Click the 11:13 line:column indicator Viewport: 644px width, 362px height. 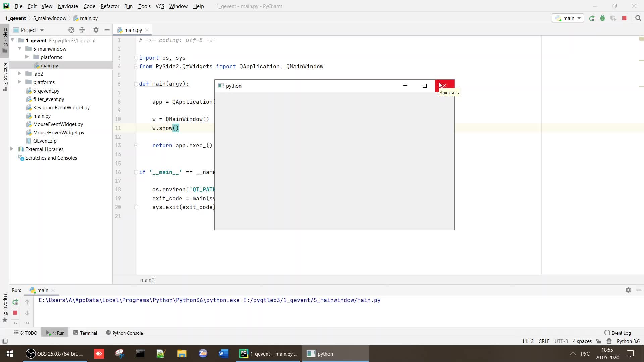(528, 341)
